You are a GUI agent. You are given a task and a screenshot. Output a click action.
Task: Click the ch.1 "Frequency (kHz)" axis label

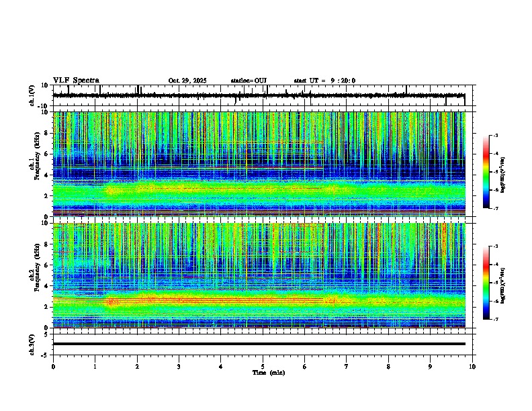(x=37, y=156)
